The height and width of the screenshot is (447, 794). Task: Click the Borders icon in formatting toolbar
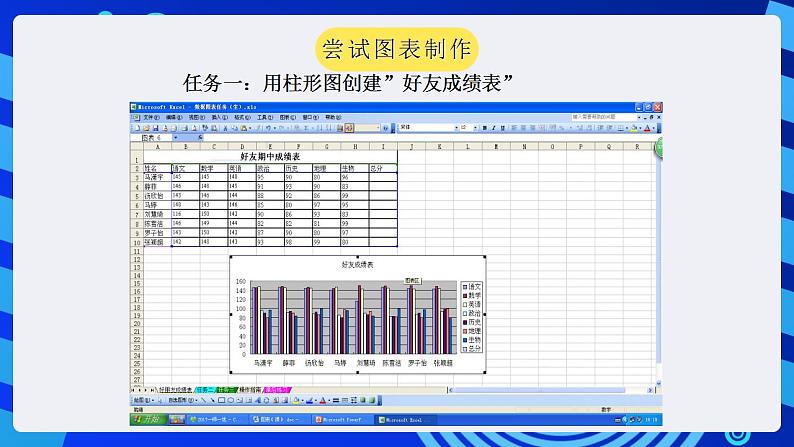click(x=621, y=128)
